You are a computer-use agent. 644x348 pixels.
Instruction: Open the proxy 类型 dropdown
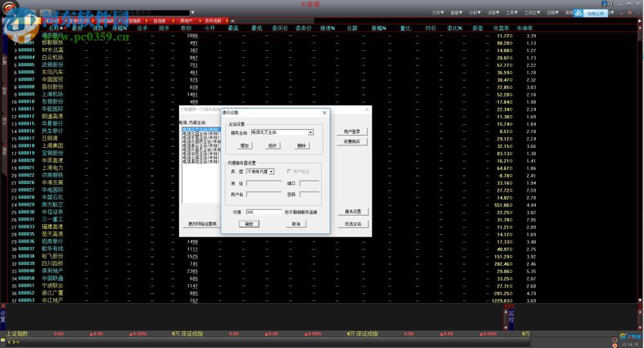272,172
